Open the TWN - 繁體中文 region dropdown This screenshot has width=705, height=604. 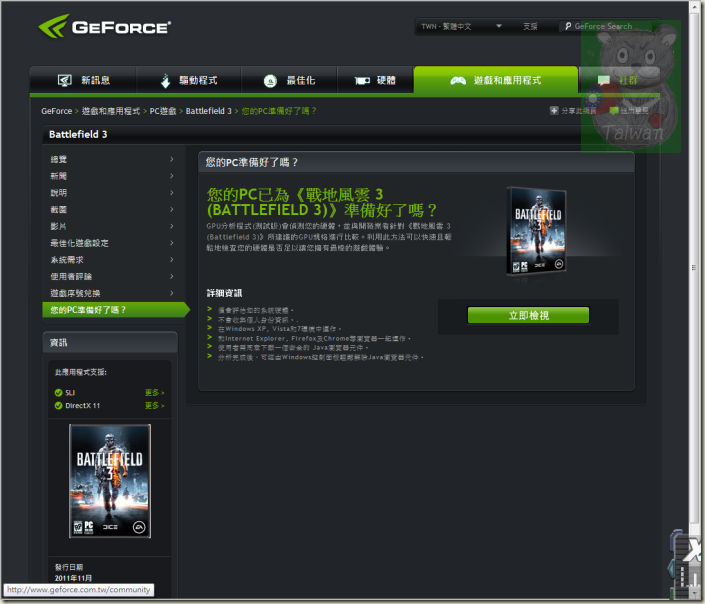[x=461, y=26]
